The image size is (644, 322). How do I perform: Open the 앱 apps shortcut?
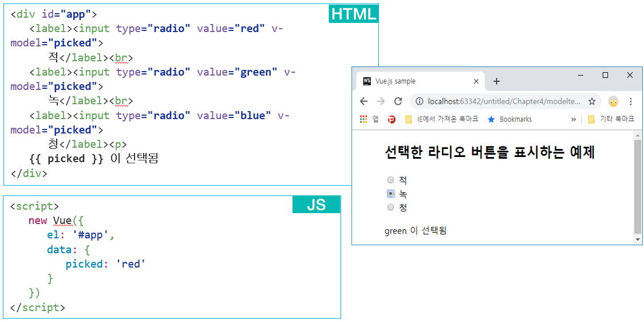coord(369,119)
